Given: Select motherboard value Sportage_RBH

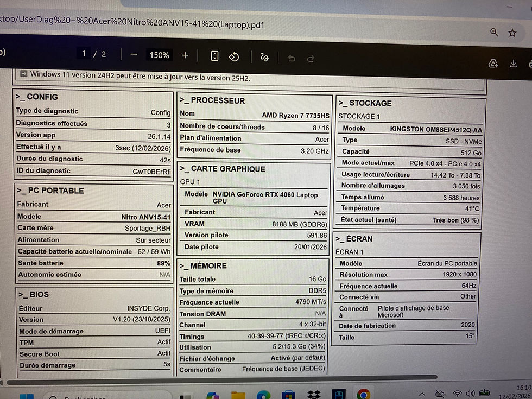Looking at the screenshot, I should [x=148, y=229].
